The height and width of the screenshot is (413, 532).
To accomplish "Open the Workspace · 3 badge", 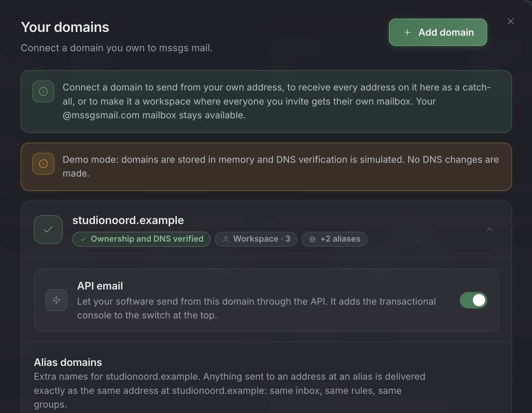I will (x=256, y=239).
